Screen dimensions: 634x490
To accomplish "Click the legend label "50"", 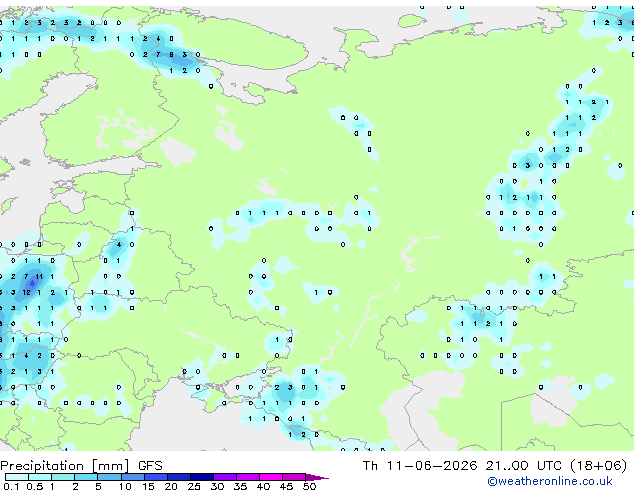I will (x=310, y=486).
